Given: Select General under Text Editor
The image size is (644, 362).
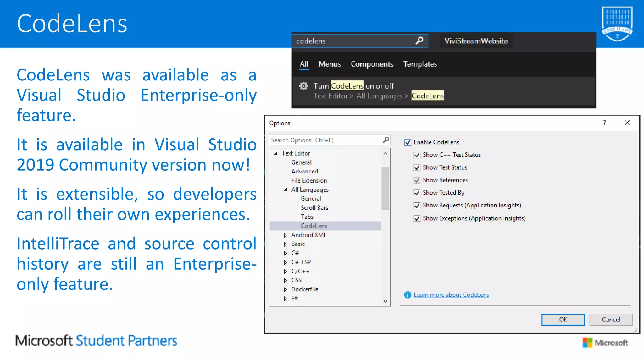Looking at the screenshot, I should click(x=301, y=163).
